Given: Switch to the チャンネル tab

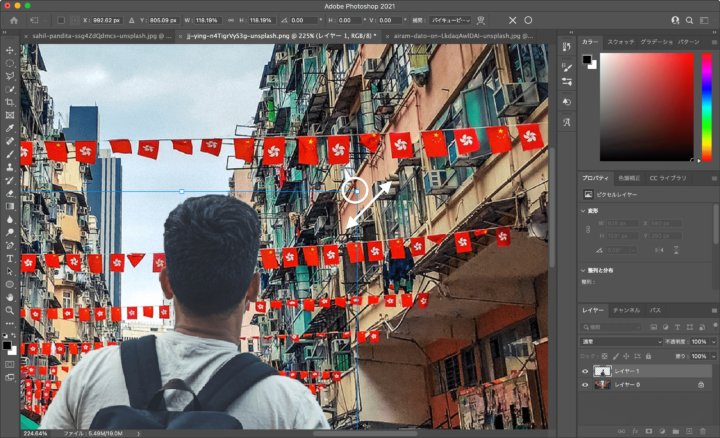Looking at the screenshot, I should pyautogui.click(x=626, y=310).
